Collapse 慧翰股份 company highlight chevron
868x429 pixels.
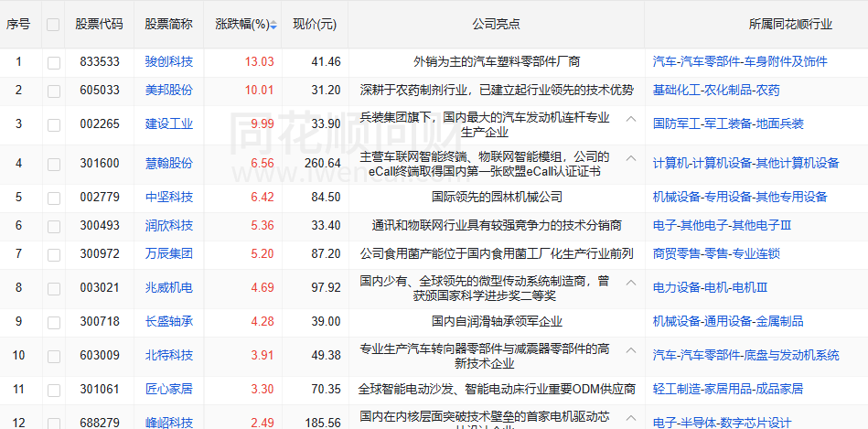tap(630, 157)
